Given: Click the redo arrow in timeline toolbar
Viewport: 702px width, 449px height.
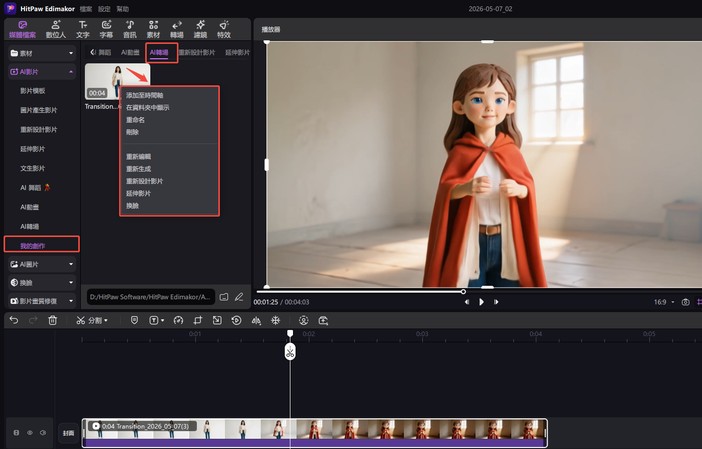Looking at the screenshot, I should 33,320.
